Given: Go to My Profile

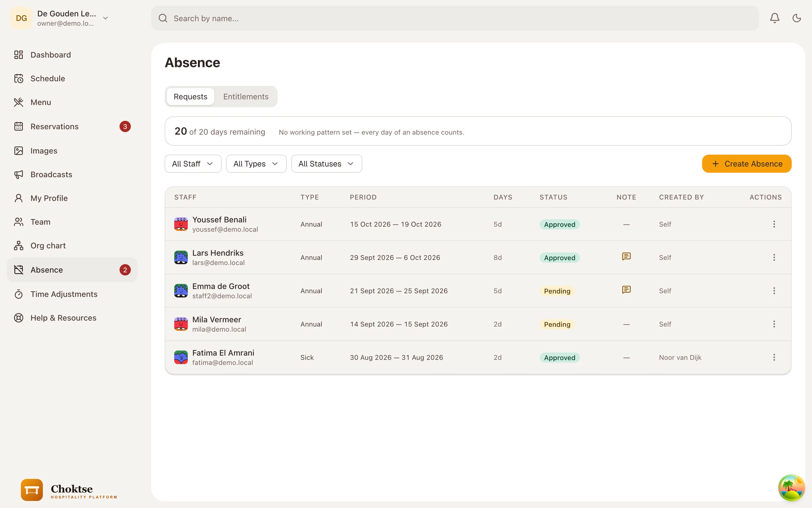Looking at the screenshot, I should (x=72, y=198).
